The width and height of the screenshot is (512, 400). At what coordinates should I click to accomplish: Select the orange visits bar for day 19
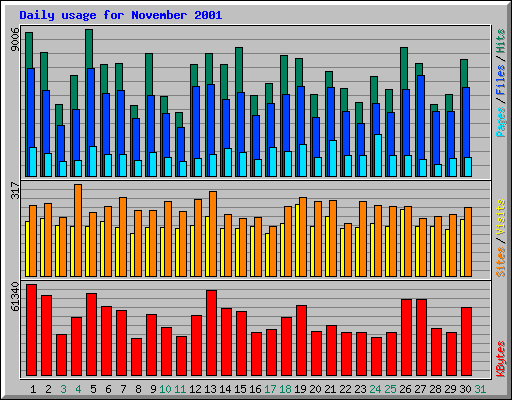303,237
